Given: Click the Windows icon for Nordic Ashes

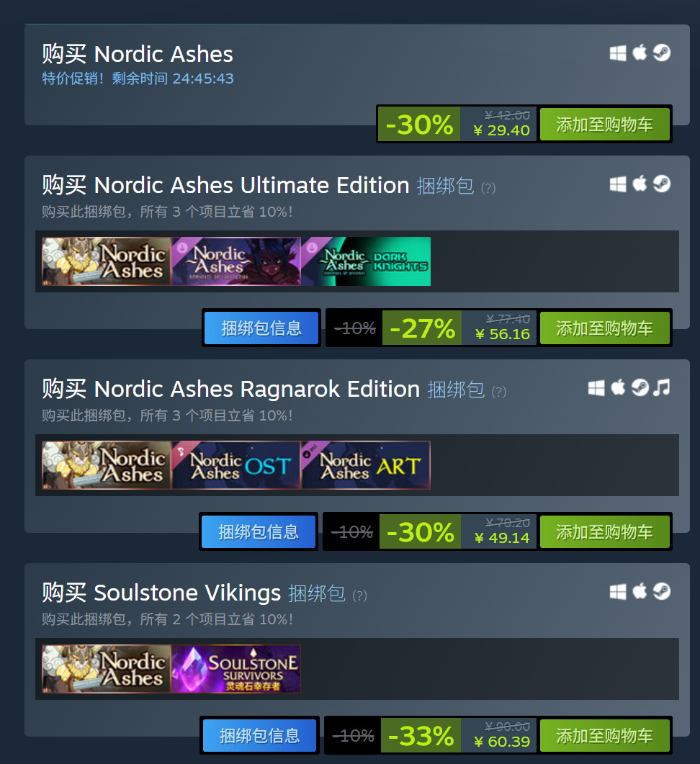Looking at the screenshot, I should coord(618,53).
